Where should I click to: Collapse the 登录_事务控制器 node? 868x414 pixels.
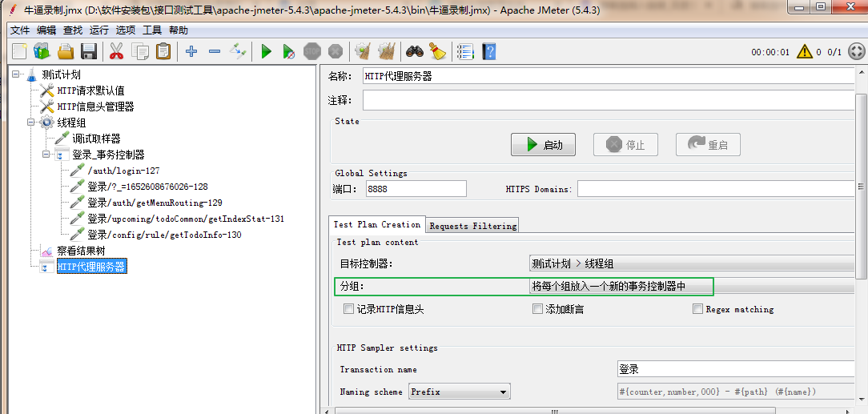tap(46, 155)
